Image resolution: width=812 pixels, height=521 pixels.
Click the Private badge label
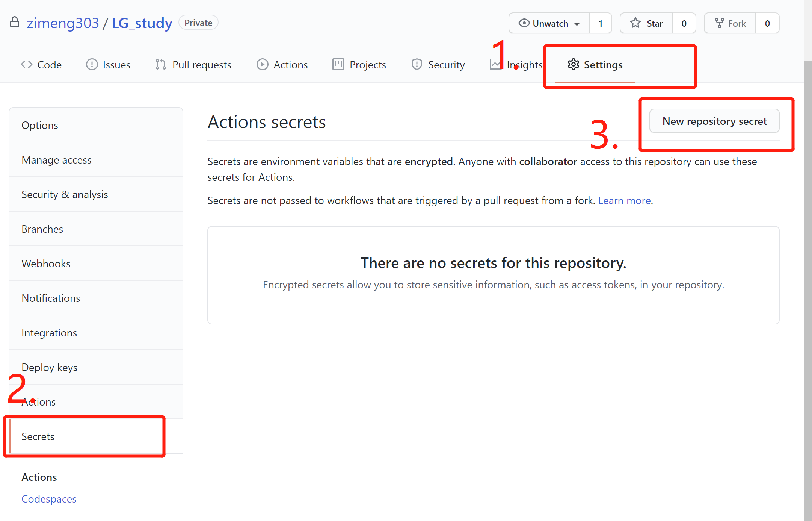tap(198, 23)
